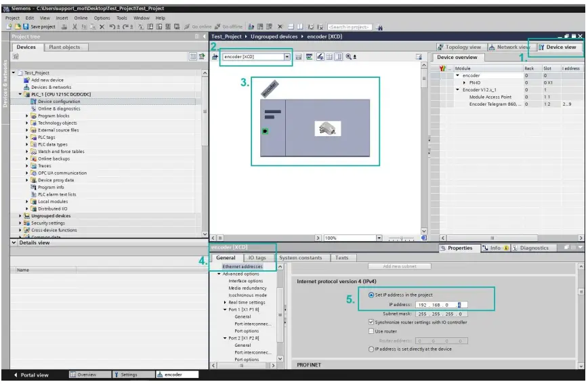Image resolution: width=588 pixels, height=384 pixels.
Task: Click the Settings button in bottom bar
Action: [133, 375]
